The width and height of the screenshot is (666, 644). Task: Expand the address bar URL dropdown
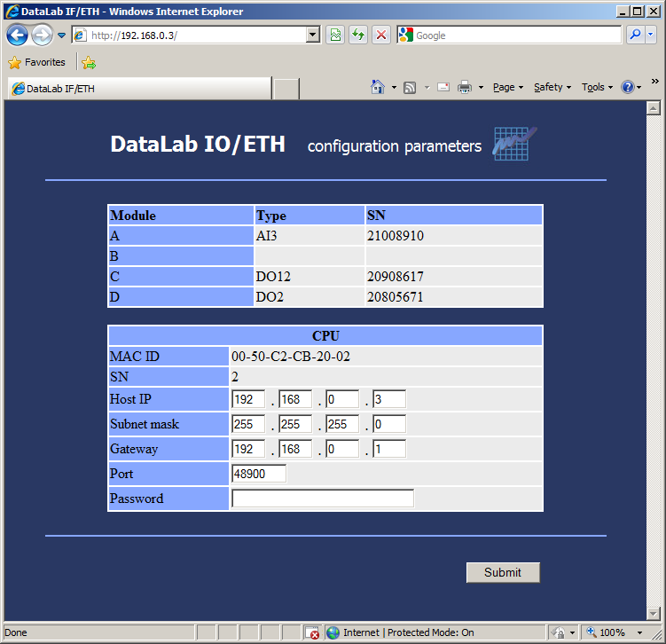[313, 35]
